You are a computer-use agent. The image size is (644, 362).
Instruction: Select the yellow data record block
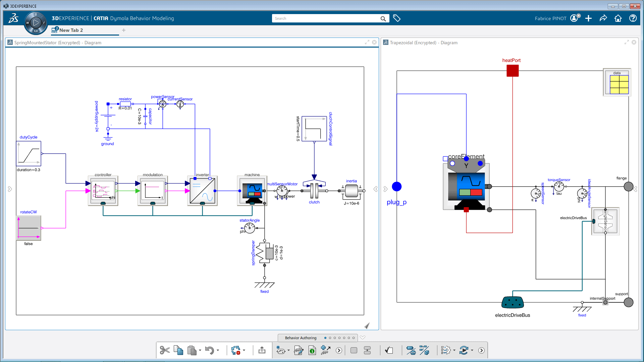pos(617,82)
